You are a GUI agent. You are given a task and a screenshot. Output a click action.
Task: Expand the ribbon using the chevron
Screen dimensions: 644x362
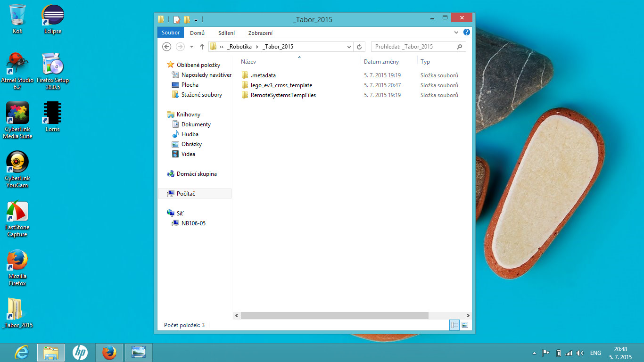(456, 33)
